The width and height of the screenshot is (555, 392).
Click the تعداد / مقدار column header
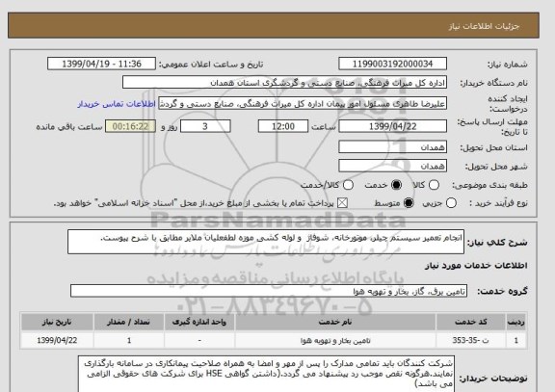point(129,322)
